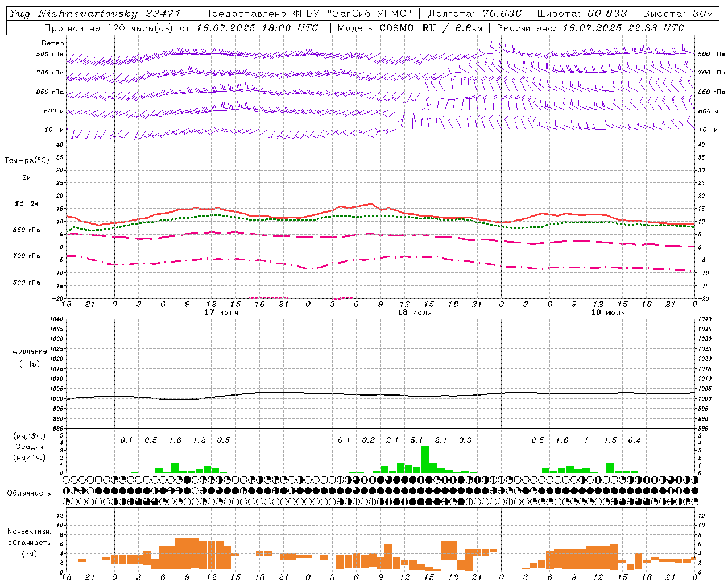Screen dimensions: 728x582
Task: Click the Облачность cloud cover label
Action: point(29,493)
